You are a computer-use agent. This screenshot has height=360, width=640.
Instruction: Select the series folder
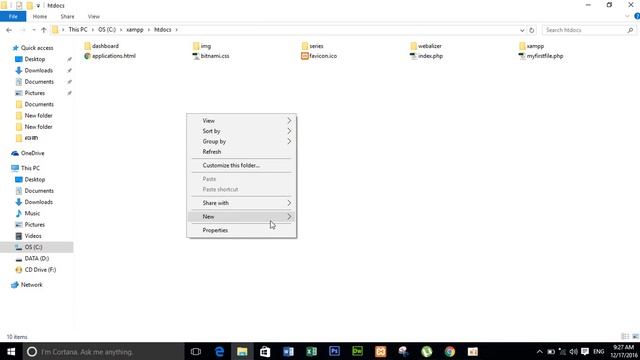[x=312, y=46]
